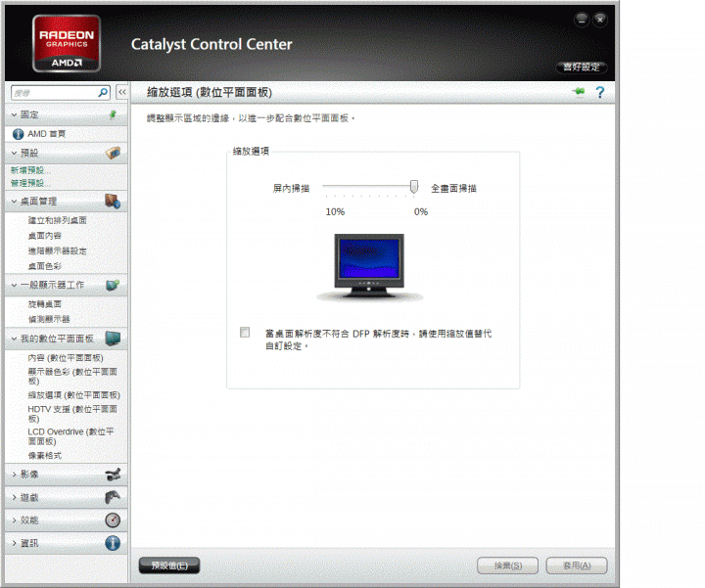Screen dimensions: 705x588
Task: Collapse the 桌面管理 section
Action: coord(14,202)
